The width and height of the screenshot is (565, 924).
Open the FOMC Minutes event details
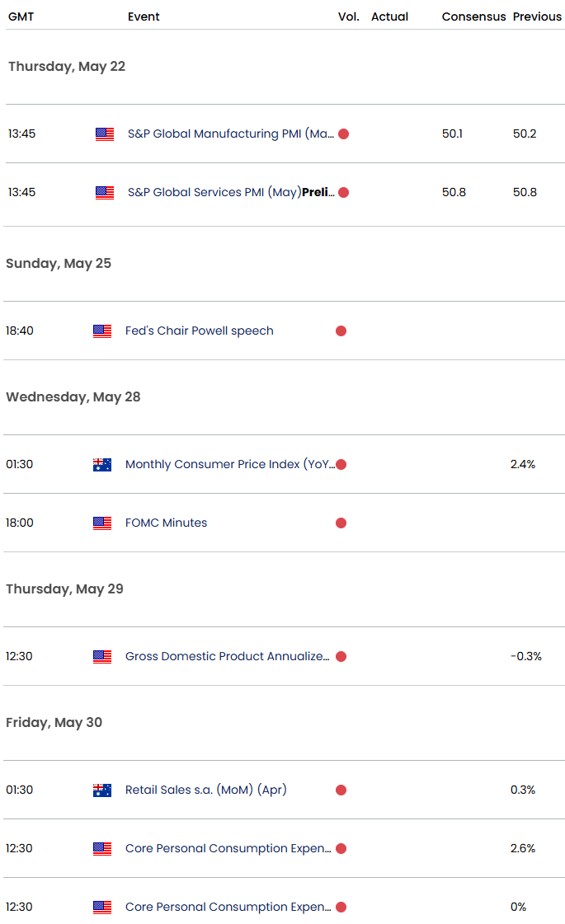coord(167,523)
